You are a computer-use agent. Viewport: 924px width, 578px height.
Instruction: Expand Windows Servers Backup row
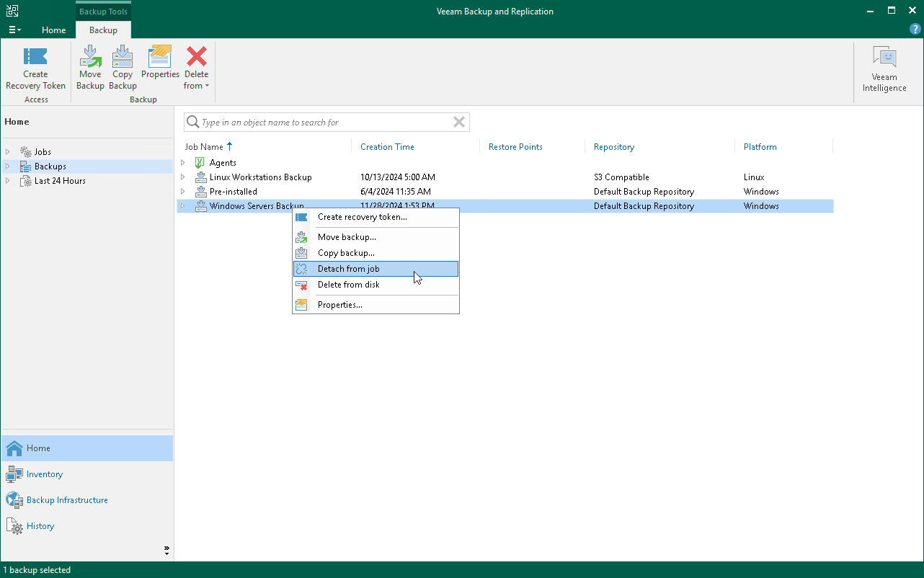coord(183,206)
